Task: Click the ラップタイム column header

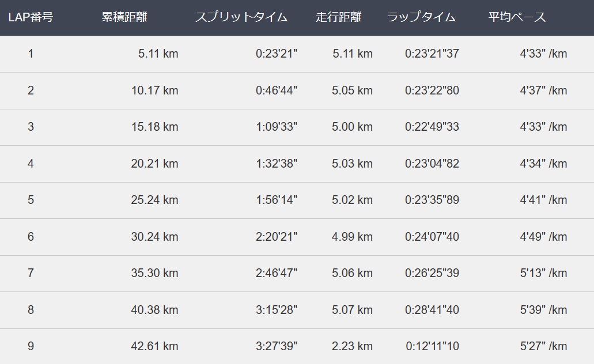Action: (421, 17)
